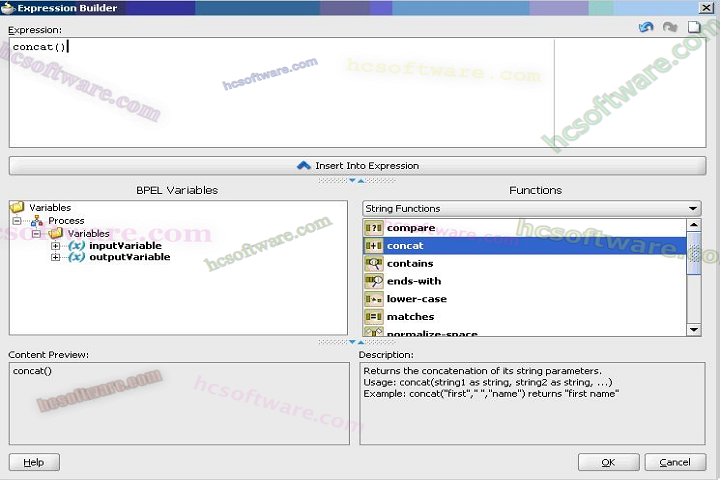Click the undo arrow icon above expression
Screen dimensions: 720x480
pyautogui.click(x=646, y=27)
